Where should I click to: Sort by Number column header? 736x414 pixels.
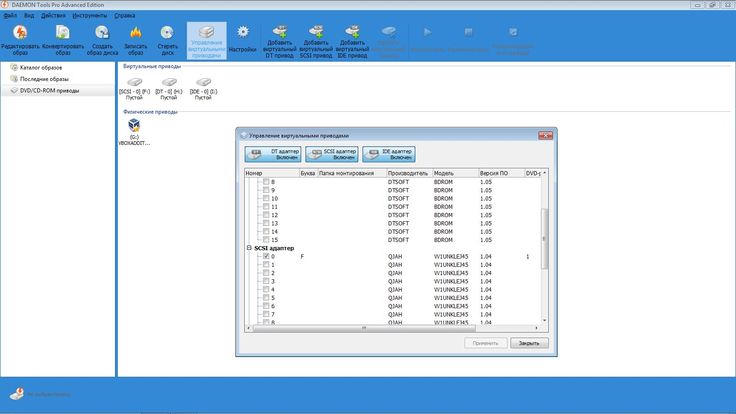click(272, 173)
